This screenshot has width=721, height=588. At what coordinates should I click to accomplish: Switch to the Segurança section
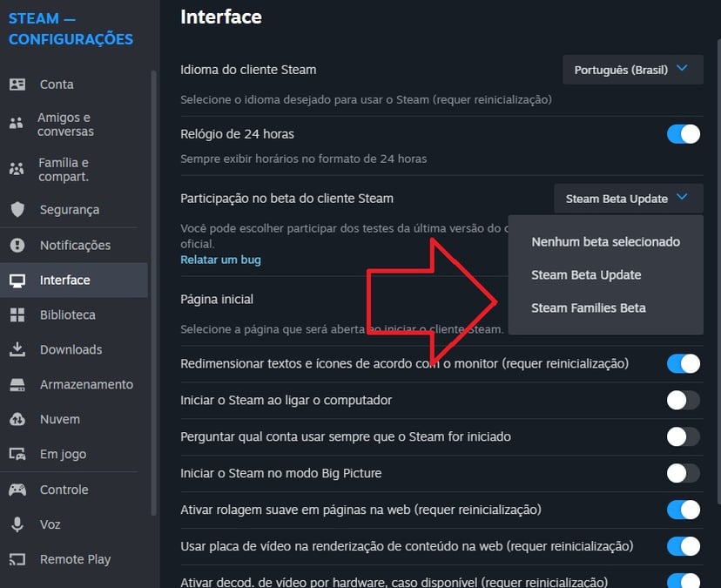tap(73, 209)
